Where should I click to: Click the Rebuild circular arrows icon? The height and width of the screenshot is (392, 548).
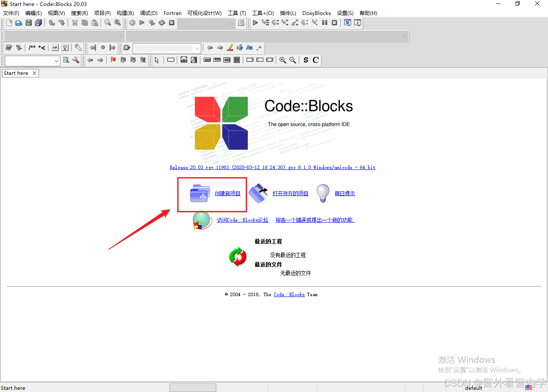point(162,23)
